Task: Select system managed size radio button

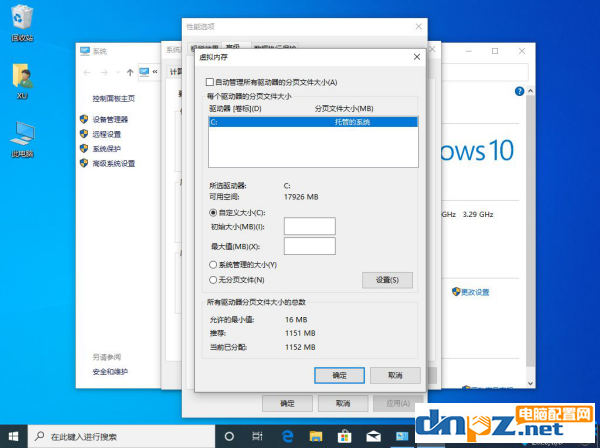Action: [x=213, y=265]
